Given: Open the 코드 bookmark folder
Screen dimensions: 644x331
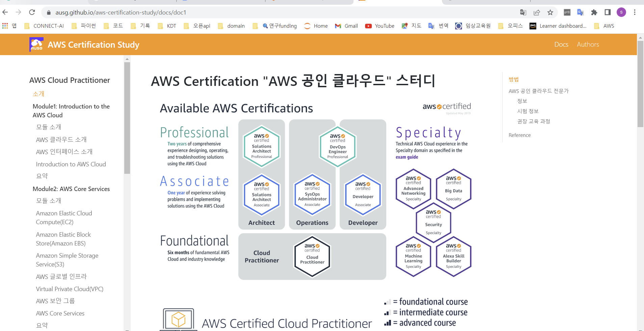Looking at the screenshot, I should click(x=113, y=26).
